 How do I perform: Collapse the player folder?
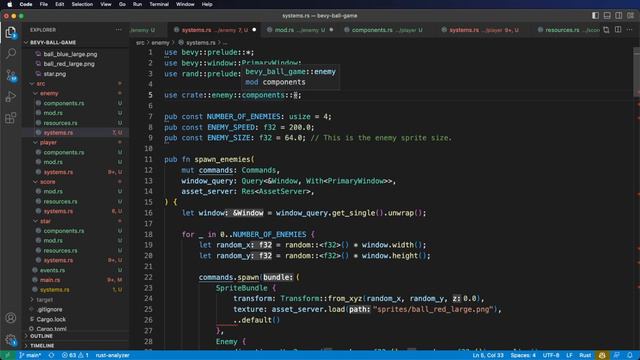(48, 142)
